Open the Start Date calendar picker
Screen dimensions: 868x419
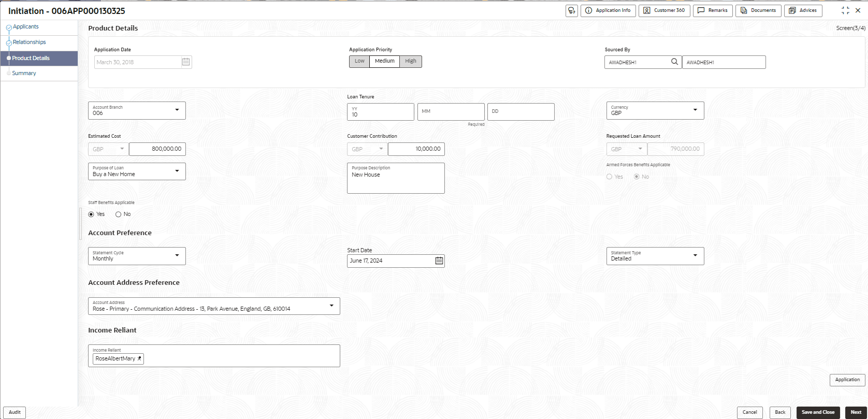(x=439, y=261)
